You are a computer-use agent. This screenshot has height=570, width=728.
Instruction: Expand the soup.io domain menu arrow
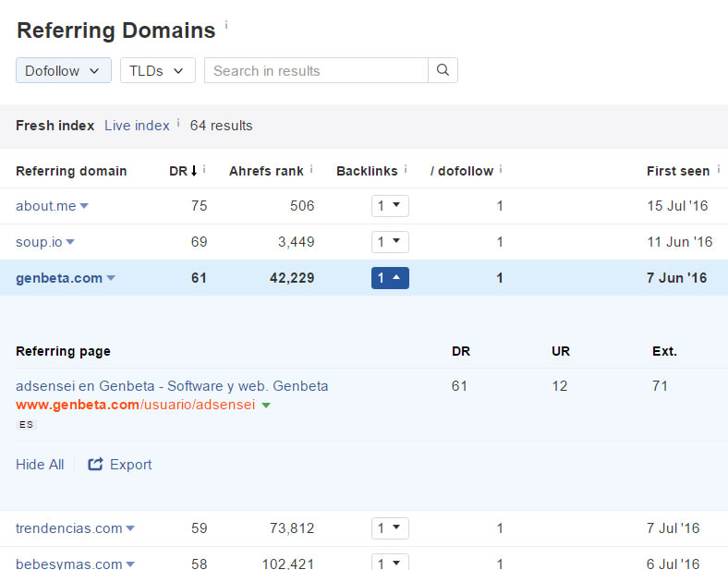coord(70,242)
